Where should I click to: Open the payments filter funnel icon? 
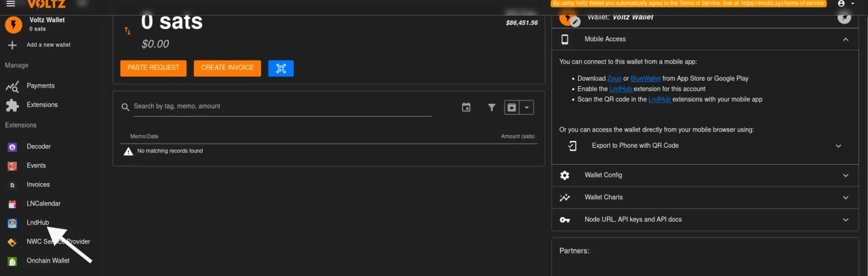coord(492,107)
